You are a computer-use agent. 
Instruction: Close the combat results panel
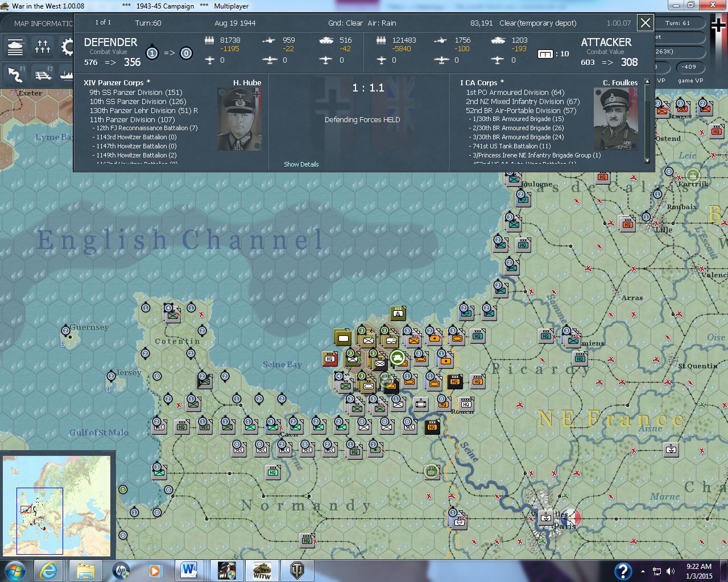pyautogui.click(x=646, y=23)
